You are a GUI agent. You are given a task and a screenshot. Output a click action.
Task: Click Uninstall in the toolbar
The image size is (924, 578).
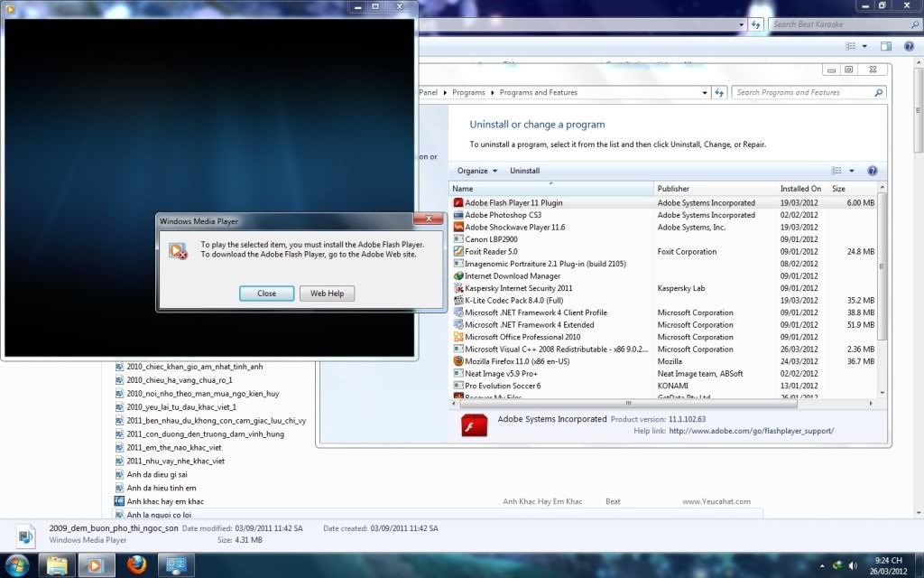tap(524, 171)
